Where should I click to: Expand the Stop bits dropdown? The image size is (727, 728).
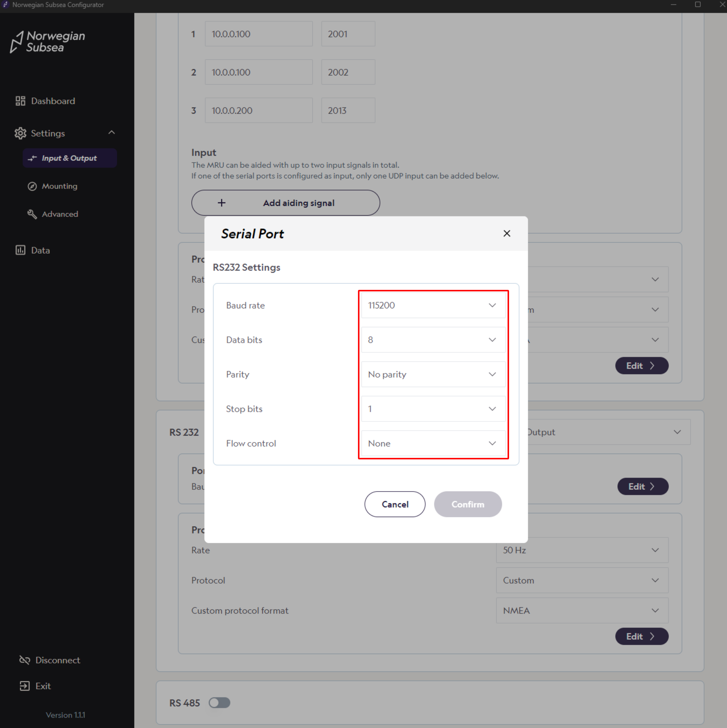point(433,409)
